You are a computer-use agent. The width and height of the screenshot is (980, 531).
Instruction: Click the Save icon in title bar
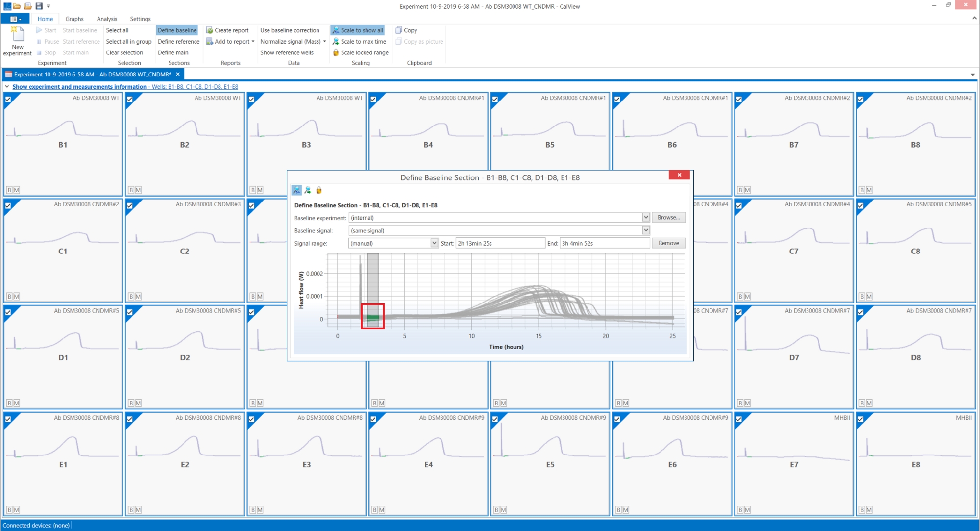coord(39,6)
